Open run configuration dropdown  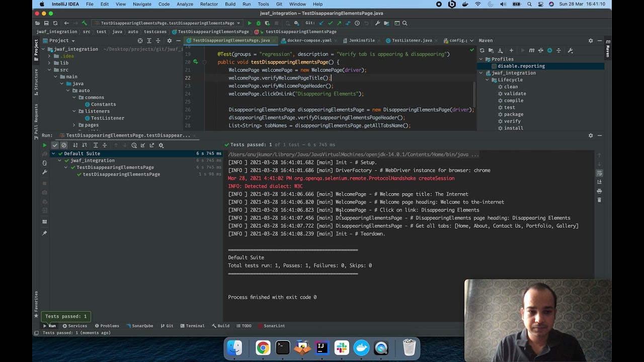168,23
